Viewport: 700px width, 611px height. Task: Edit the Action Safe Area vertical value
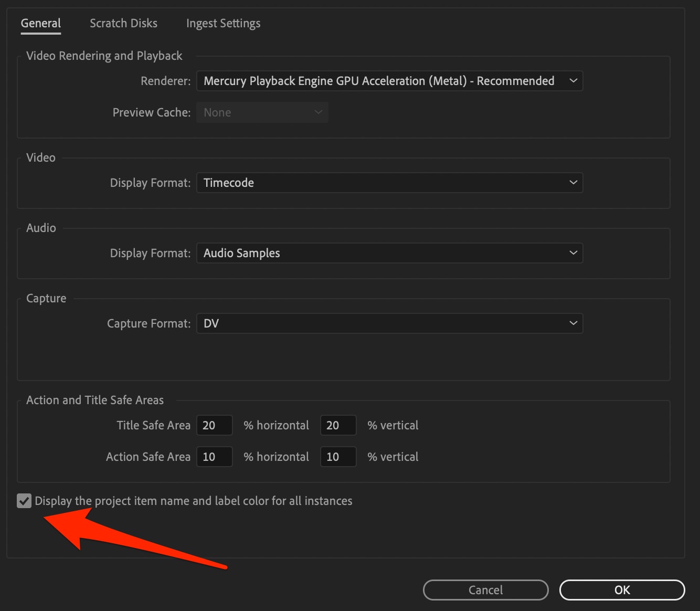[338, 457]
